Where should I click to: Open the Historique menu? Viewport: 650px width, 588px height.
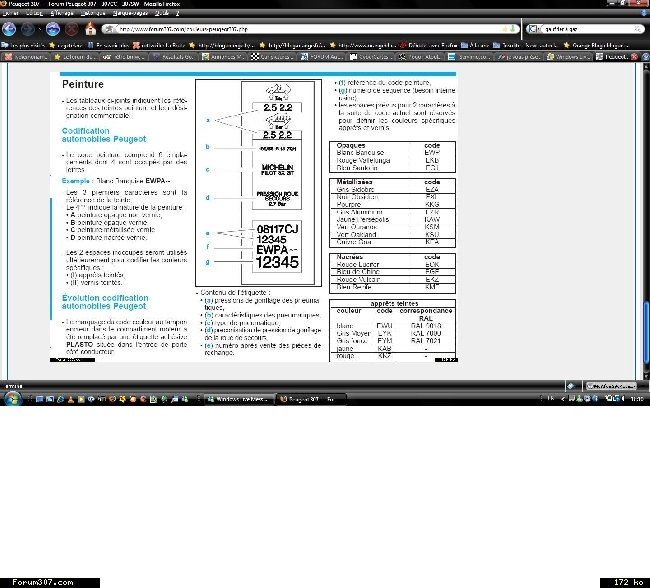(93, 13)
